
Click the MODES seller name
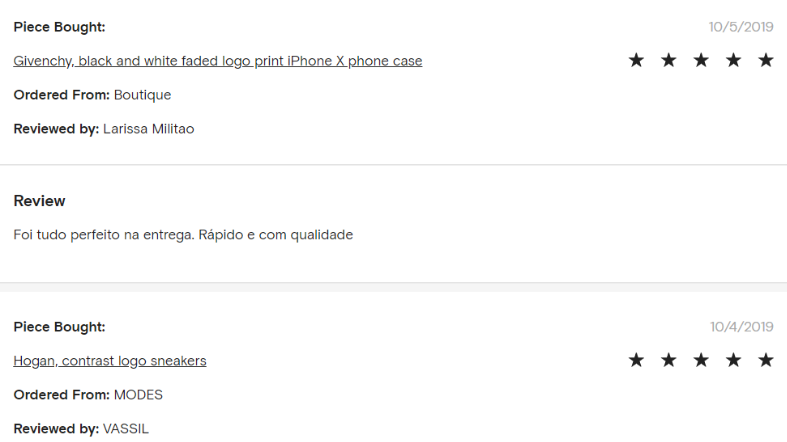coord(139,395)
